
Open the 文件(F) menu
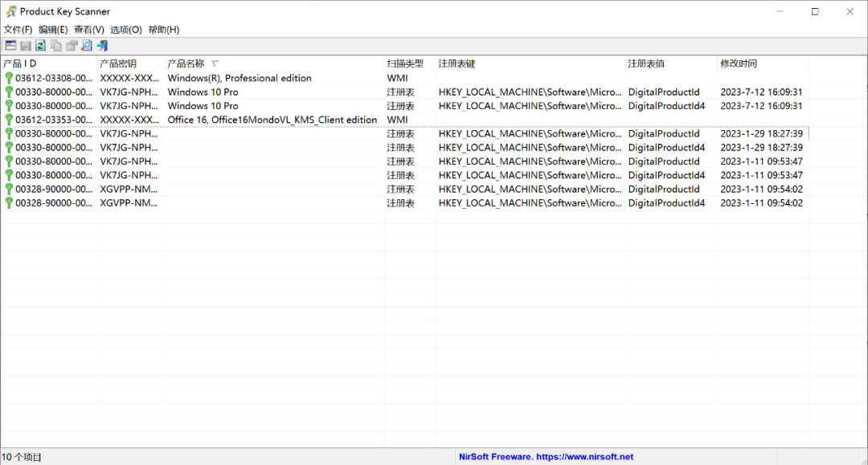[18, 30]
